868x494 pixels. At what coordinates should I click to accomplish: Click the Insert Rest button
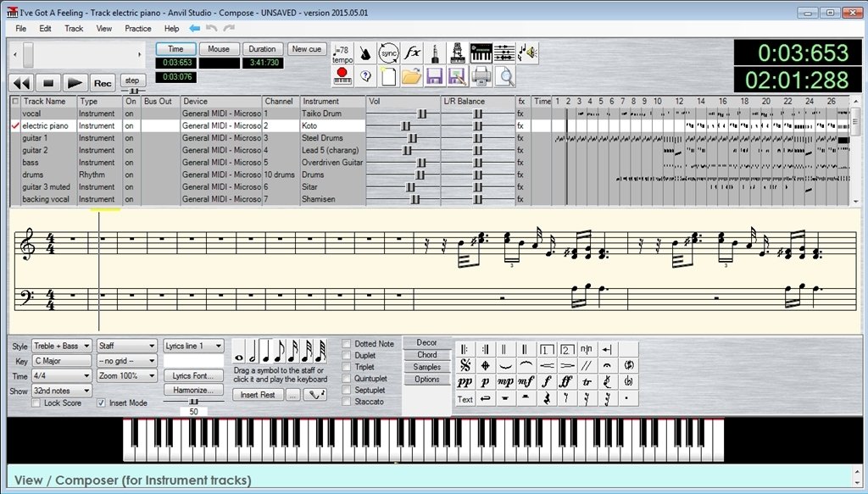pyautogui.click(x=258, y=394)
